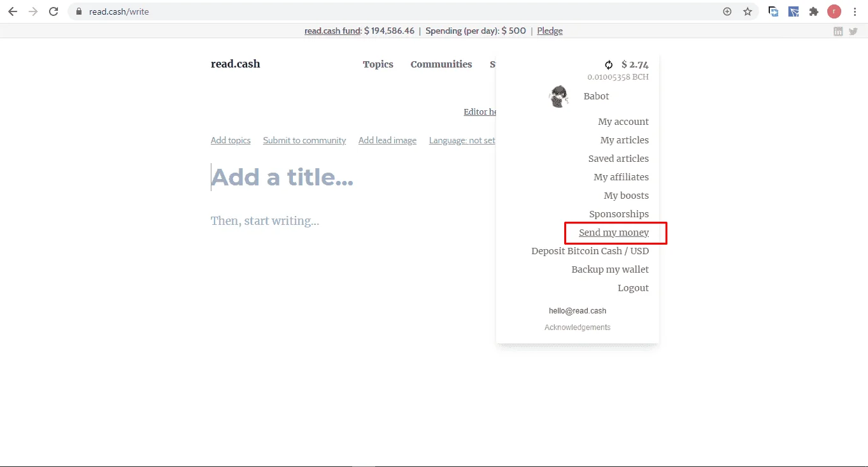868x467 pixels.
Task: Click the Pledge link
Action: 550,31
